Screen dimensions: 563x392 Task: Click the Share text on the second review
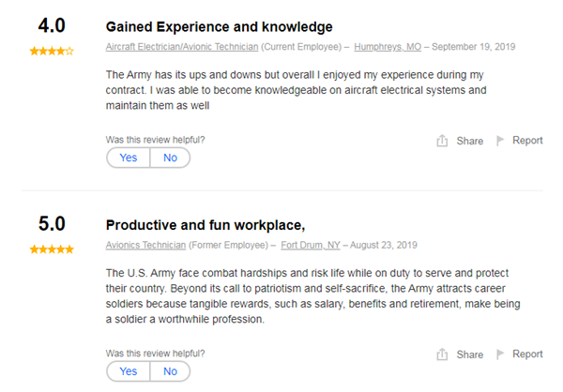click(469, 354)
